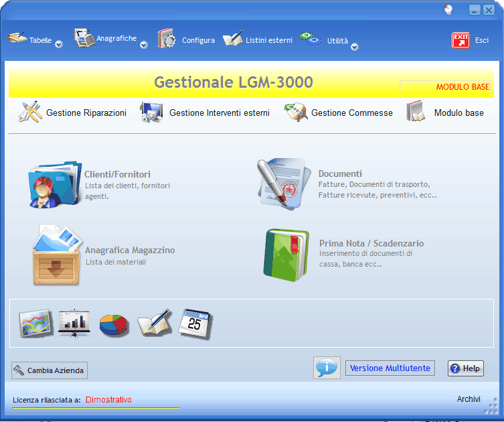Viewport: 504px width, 422px height.
Task: Click the Archivi status text
Action: pyautogui.click(x=469, y=399)
